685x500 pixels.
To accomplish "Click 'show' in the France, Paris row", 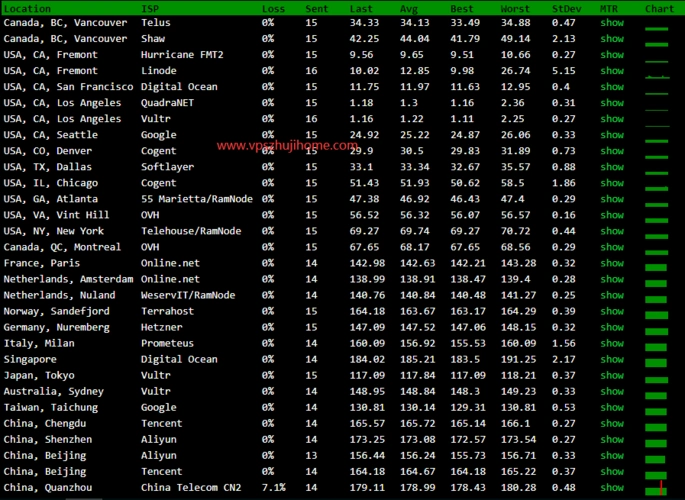I will pos(611,263).
